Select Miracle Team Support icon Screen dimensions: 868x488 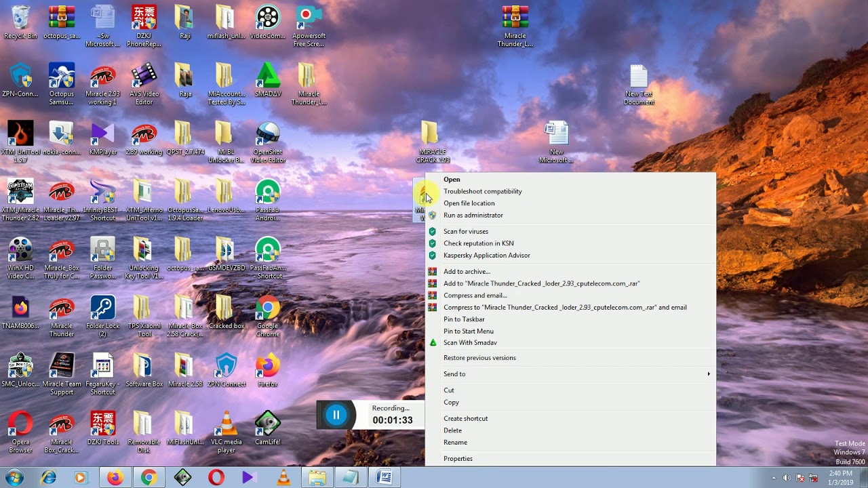point(62,375)
